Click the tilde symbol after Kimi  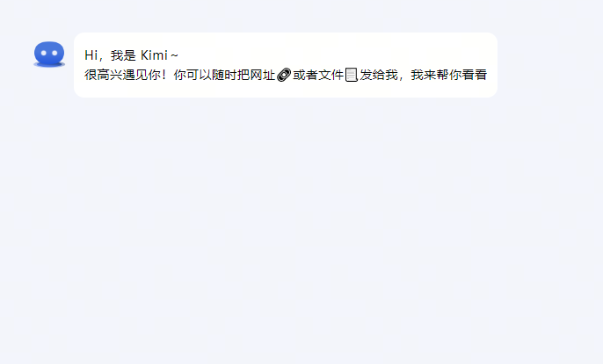174,55
